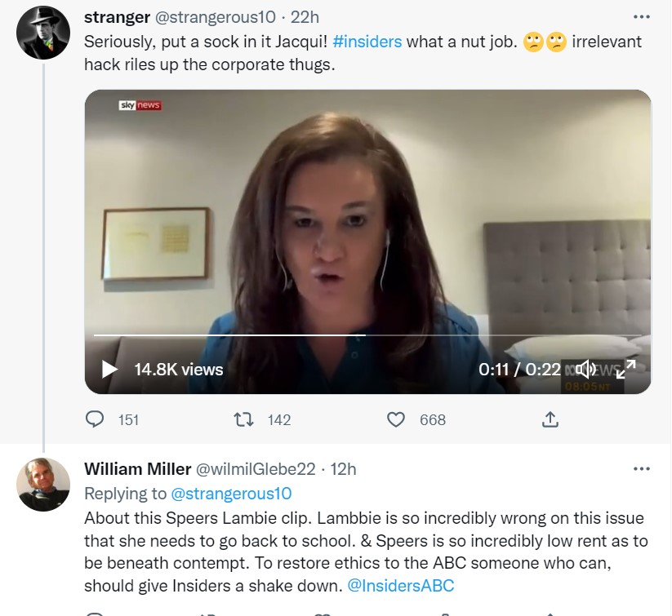The height and width of the screenshot is (616, 672).
Task: Click the 14.8K views count
Action: click(179, 370)
